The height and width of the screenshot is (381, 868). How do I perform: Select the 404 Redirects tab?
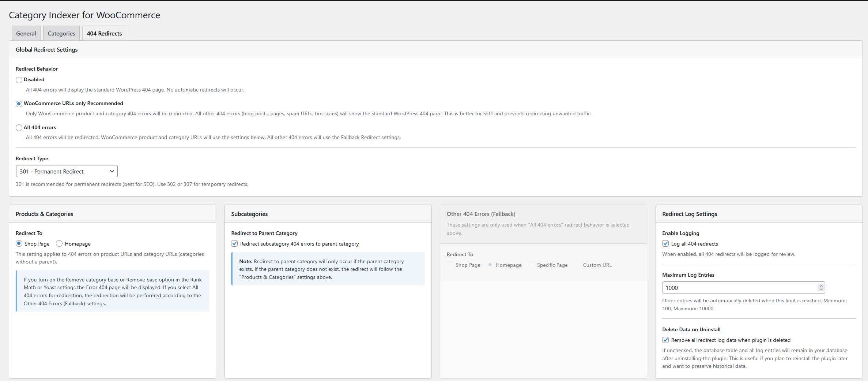point(104,33)
